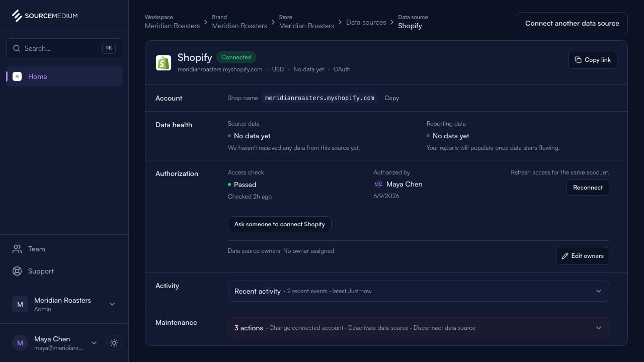644x362 pixels.
Task: Go to Data sources breadcrumb
Action: 366,22
